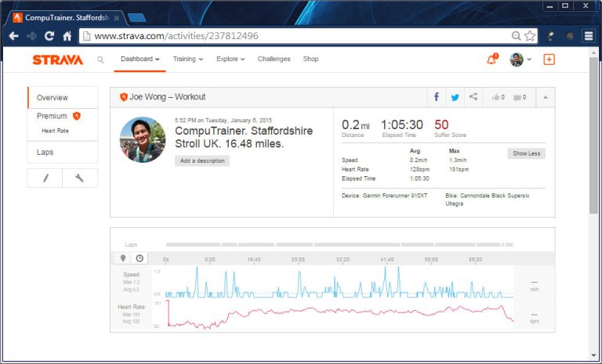Share the workout on Facebook
The image size is (602, 364).
pos(437,97)
